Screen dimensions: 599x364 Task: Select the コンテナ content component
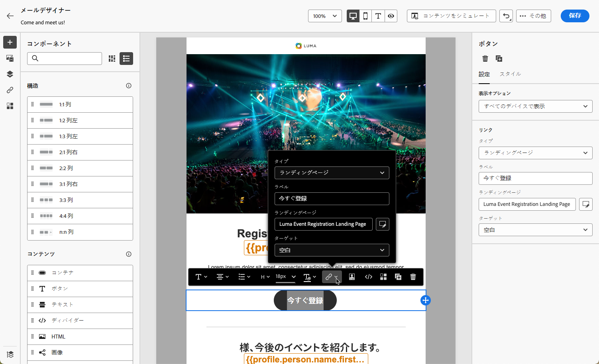click(x=80, y=273)
